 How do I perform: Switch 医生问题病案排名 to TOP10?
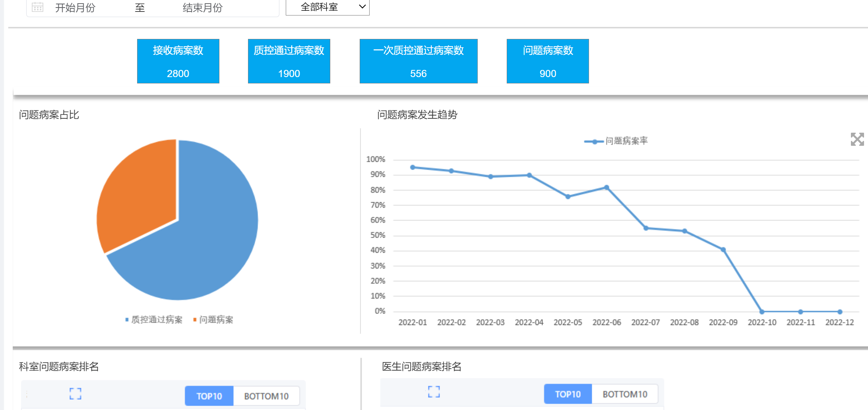coord(568,394)
